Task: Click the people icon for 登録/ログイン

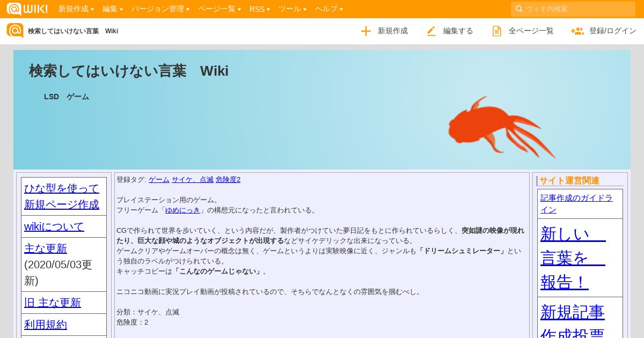Action: (x=577, y=31)
